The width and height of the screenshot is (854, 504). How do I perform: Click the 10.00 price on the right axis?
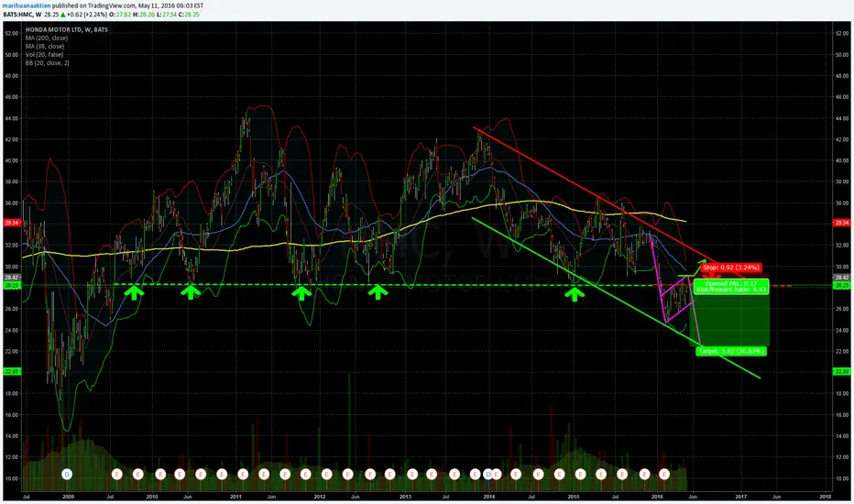pos(841,478)
